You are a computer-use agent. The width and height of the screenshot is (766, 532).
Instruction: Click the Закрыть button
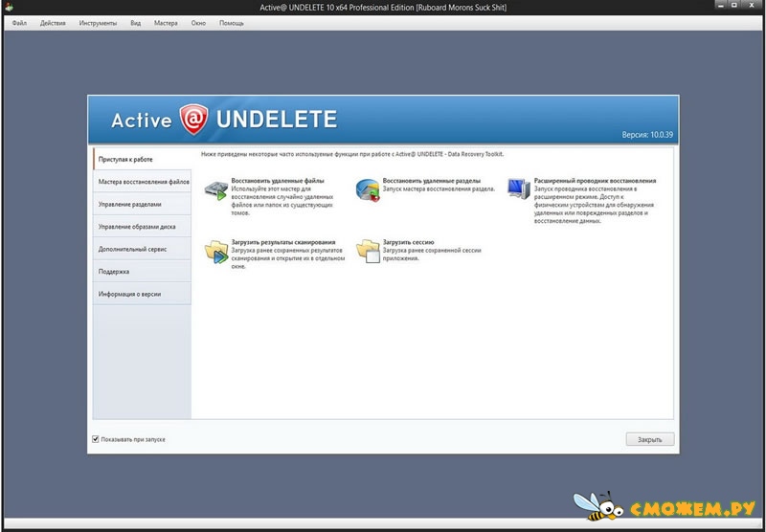(x=650, y=439)
